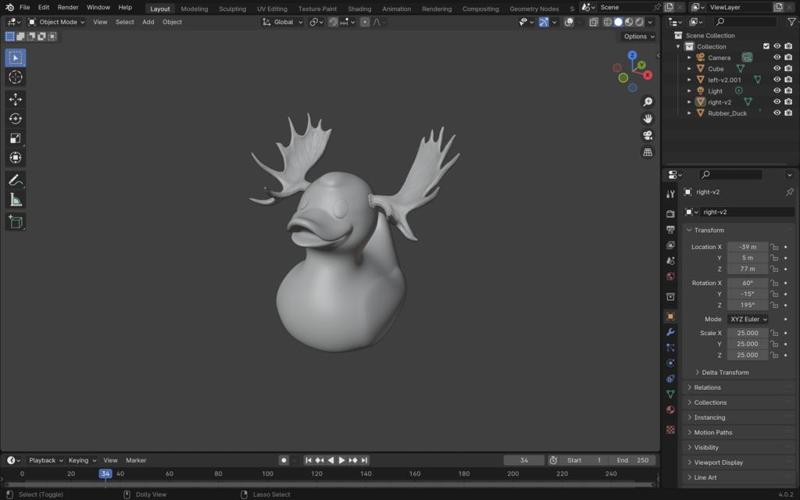Screen dimensions: 800x500
Task: Open the Tool properties tab
Action: coord(670,194)
